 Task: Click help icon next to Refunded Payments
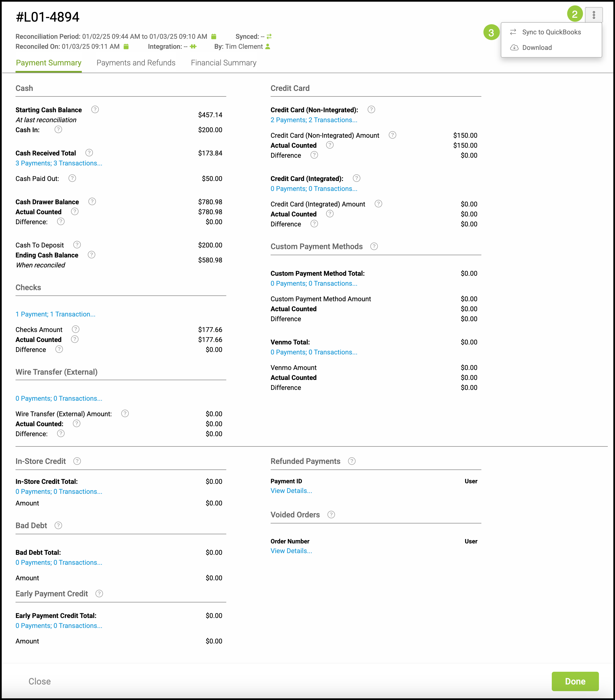coord(352,461)
